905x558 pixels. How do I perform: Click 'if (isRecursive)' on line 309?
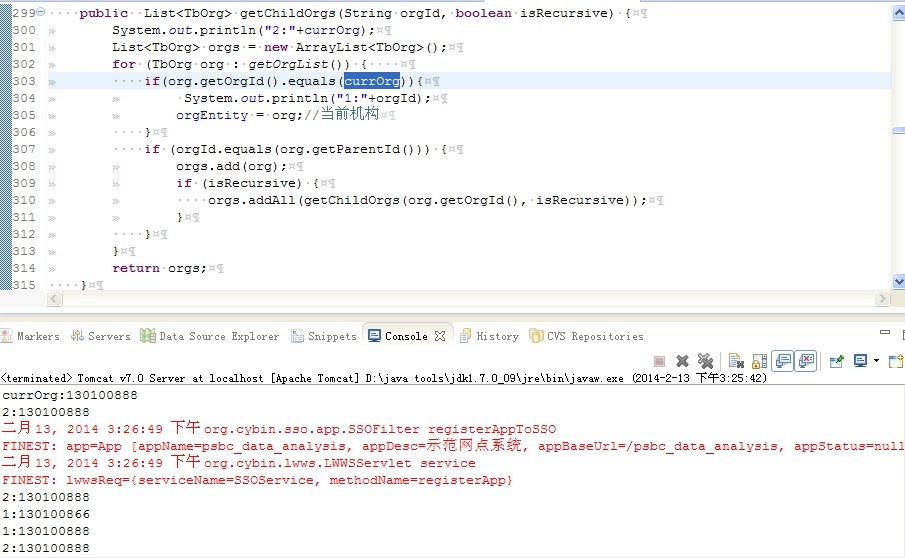[x=239, y=183]
